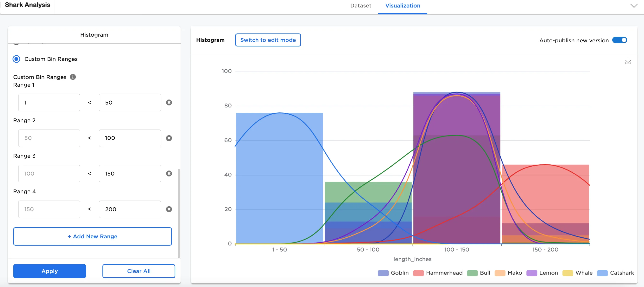644x287 pixels.
Task: Remove Range 3 with its X icon
Action: [x=169, y=173]
